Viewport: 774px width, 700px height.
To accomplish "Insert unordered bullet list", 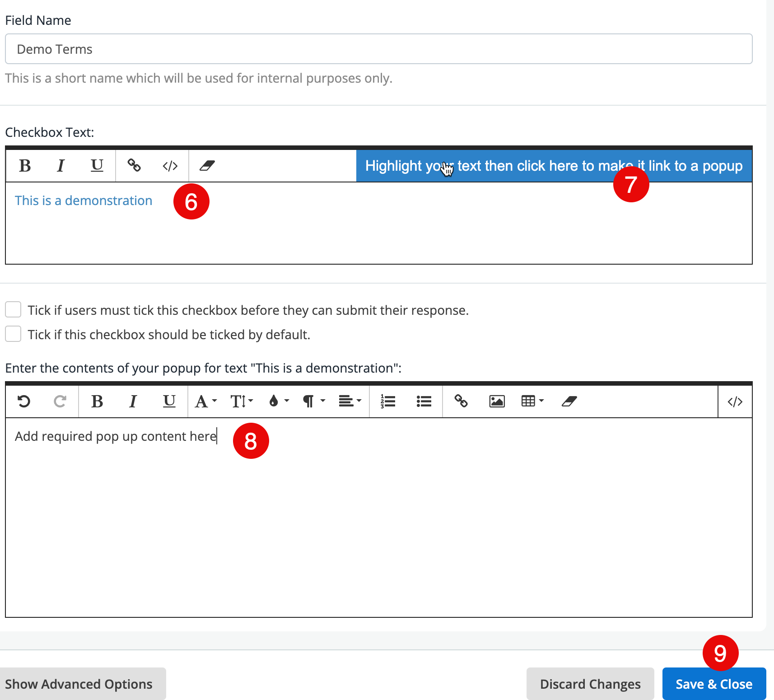I will 424,401.
